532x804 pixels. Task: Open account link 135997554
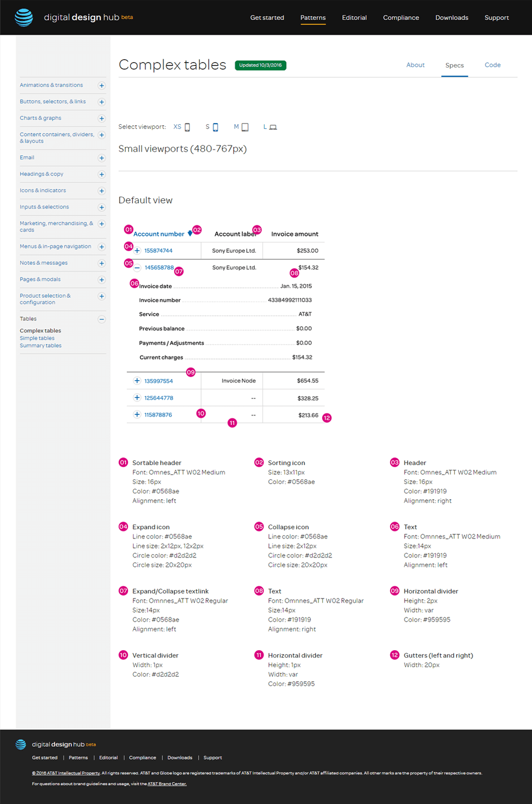(x=159, y=381)
